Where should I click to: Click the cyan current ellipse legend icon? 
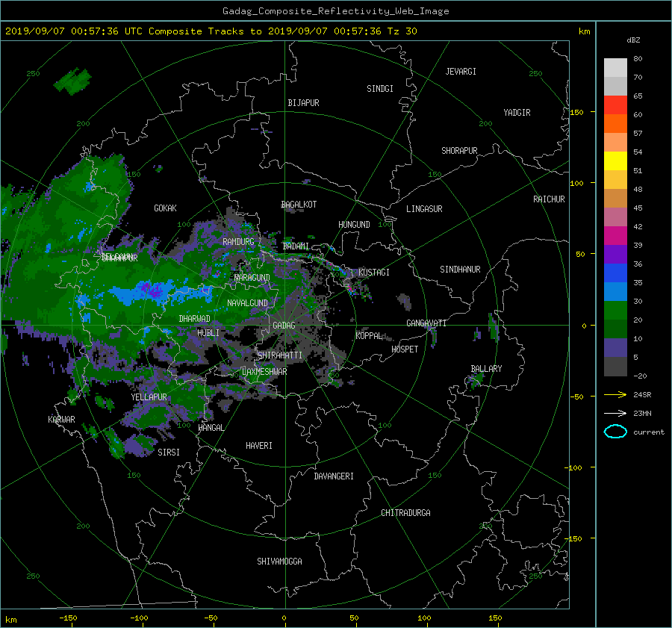coord(615,432)
